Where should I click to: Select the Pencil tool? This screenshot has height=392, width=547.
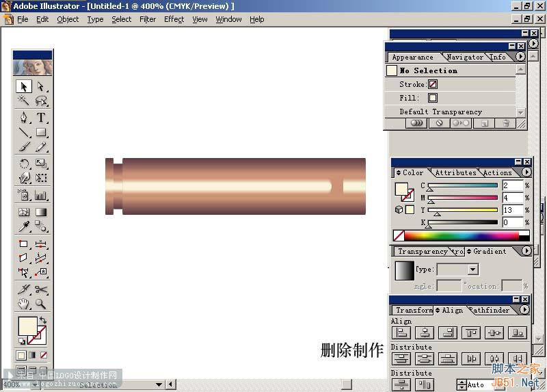pos(41,147)
